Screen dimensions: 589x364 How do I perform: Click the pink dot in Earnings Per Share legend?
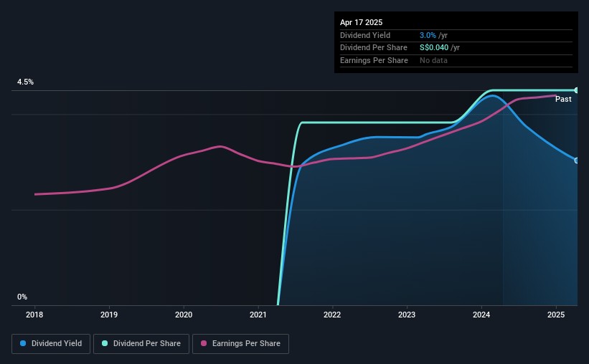(204, 344)
